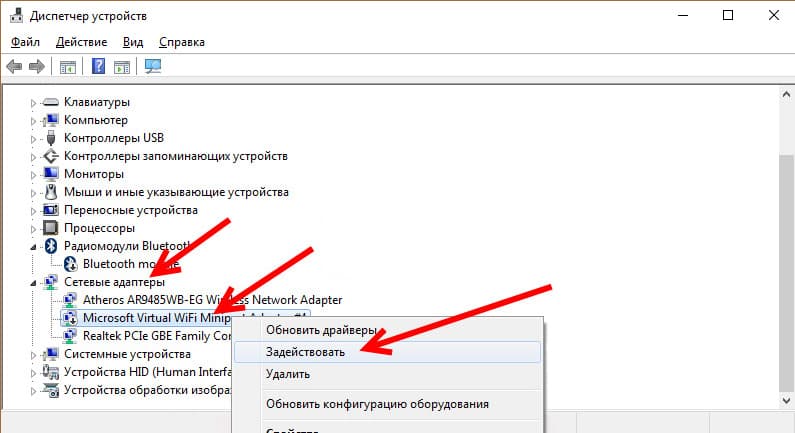Click the scrollbar up arrow
The image size is (795, 433).
click(786, 94)
